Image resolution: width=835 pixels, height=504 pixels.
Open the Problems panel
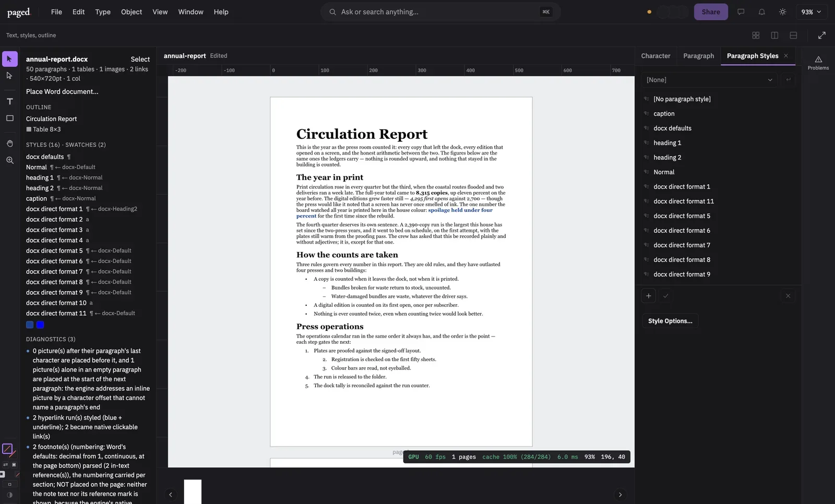click(x=818, y=63)
